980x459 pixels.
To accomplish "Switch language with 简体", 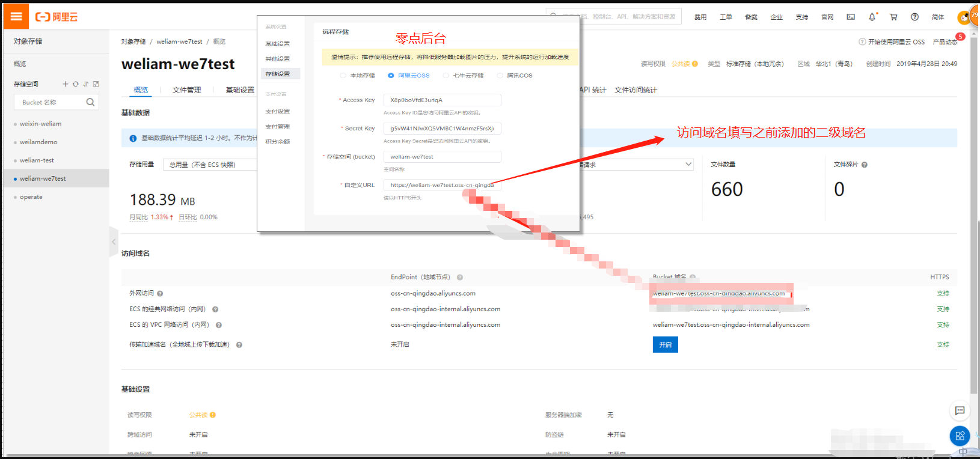I will [938, 17].
